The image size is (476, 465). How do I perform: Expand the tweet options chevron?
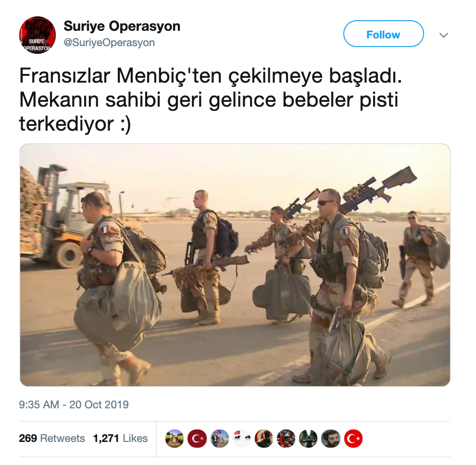pyautogui.click(x=443, y=35)
